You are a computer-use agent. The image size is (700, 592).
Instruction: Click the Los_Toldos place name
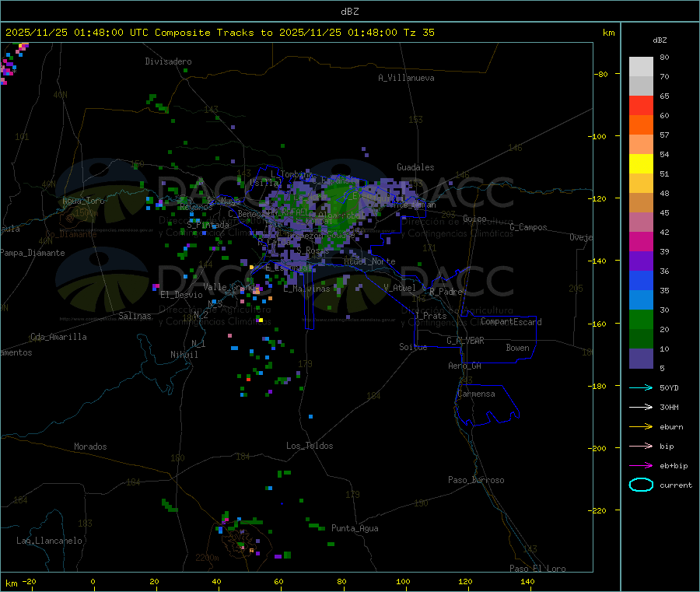pyautogui.click(x=310, y=446)
